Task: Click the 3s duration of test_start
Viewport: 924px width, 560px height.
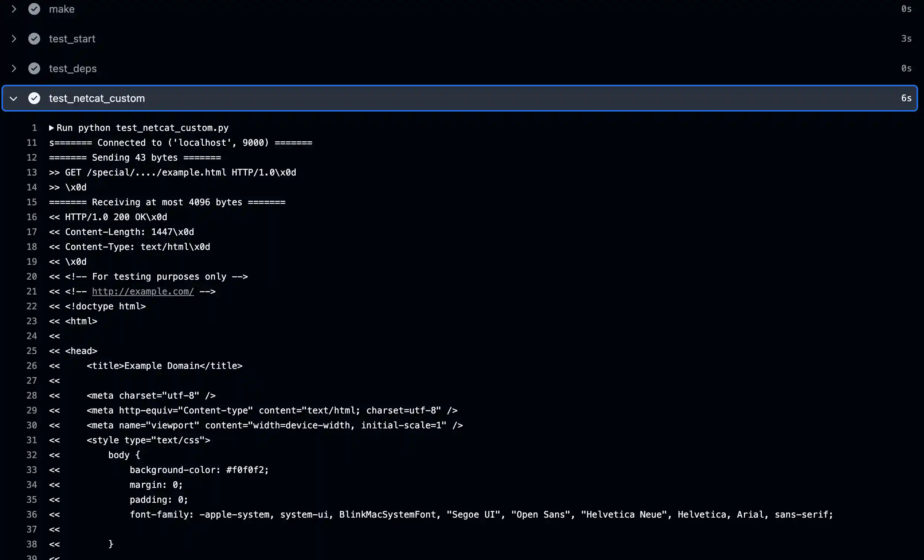Action: coord(906,39)
